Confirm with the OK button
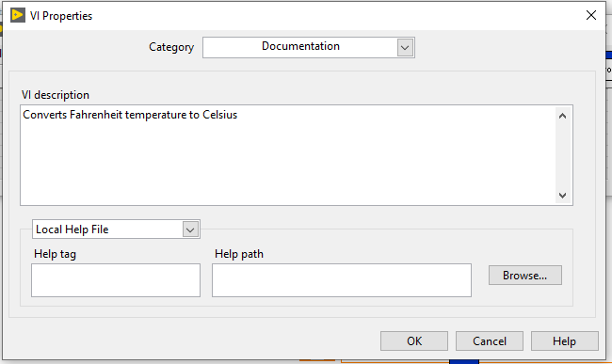This screenshot has width=612, height=364. tap(414, 341)
